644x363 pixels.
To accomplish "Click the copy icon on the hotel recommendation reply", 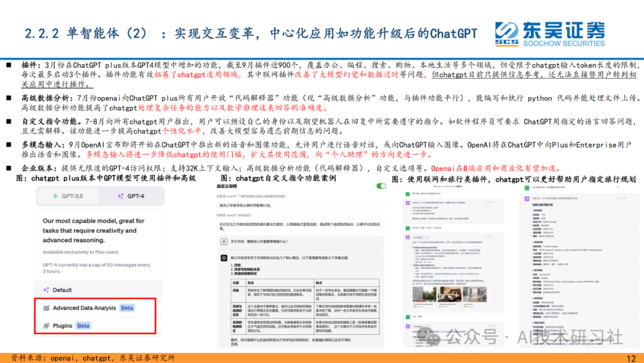I will (486, 235).
